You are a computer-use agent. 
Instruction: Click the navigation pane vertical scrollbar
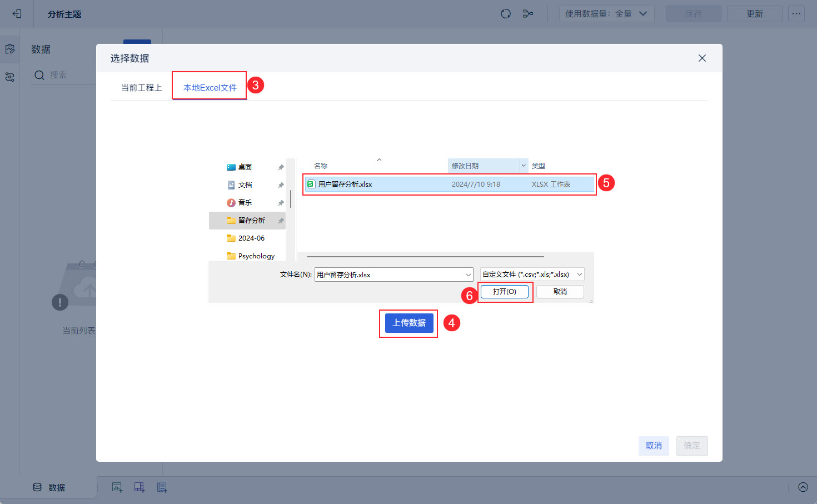pos(291,198)
